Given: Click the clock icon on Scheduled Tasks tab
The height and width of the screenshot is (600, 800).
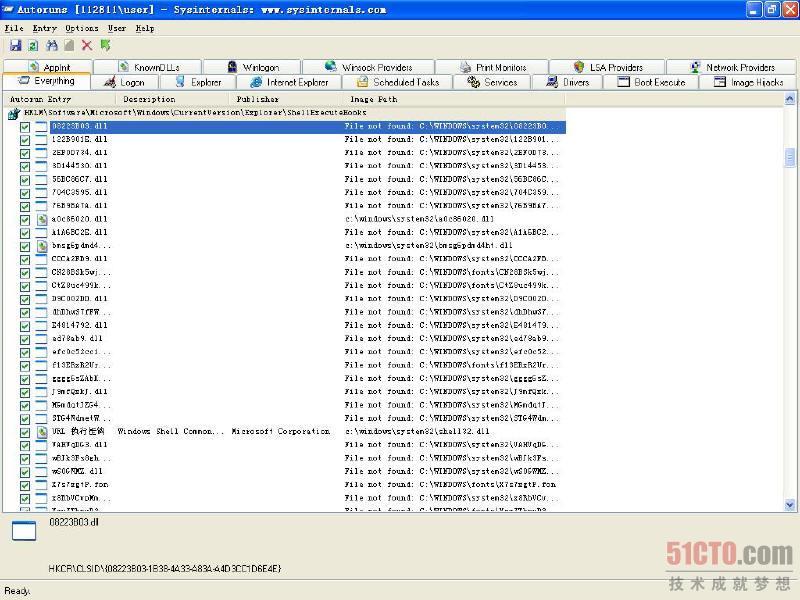Looking at the screenshot, I should coord(362,82).
